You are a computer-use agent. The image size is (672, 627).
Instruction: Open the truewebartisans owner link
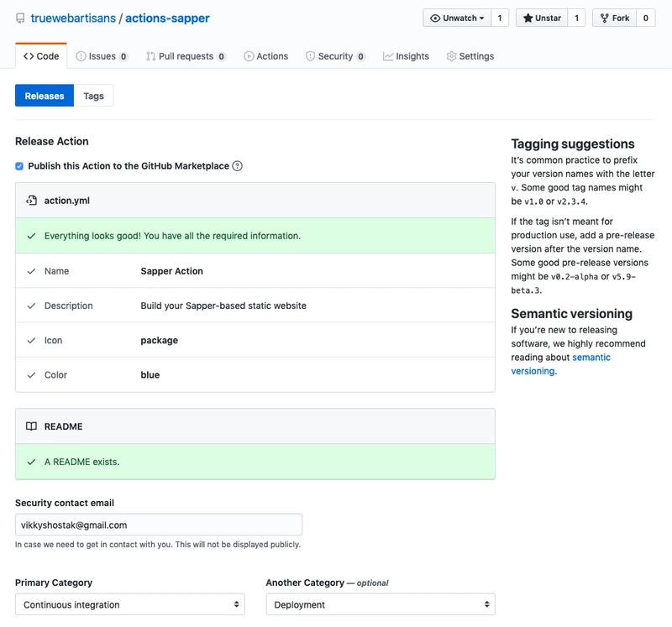(73, 18)
